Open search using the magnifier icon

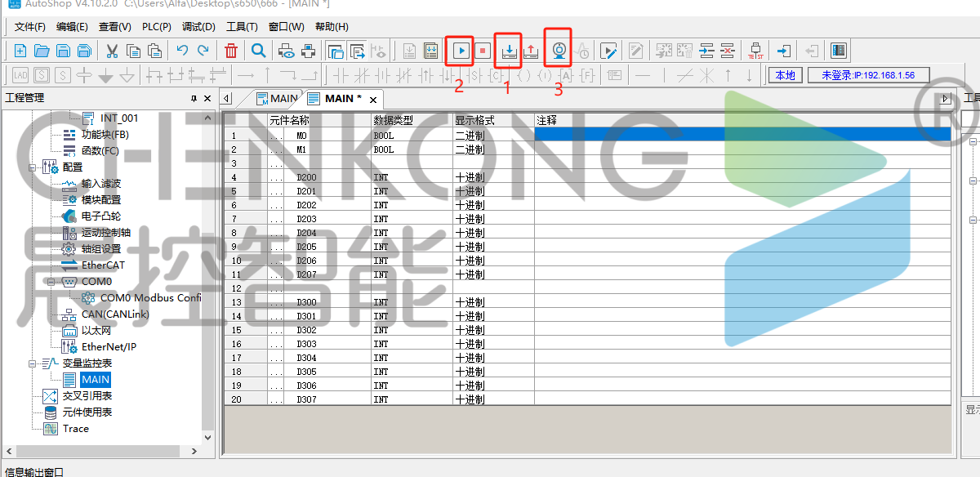(259, 51)
